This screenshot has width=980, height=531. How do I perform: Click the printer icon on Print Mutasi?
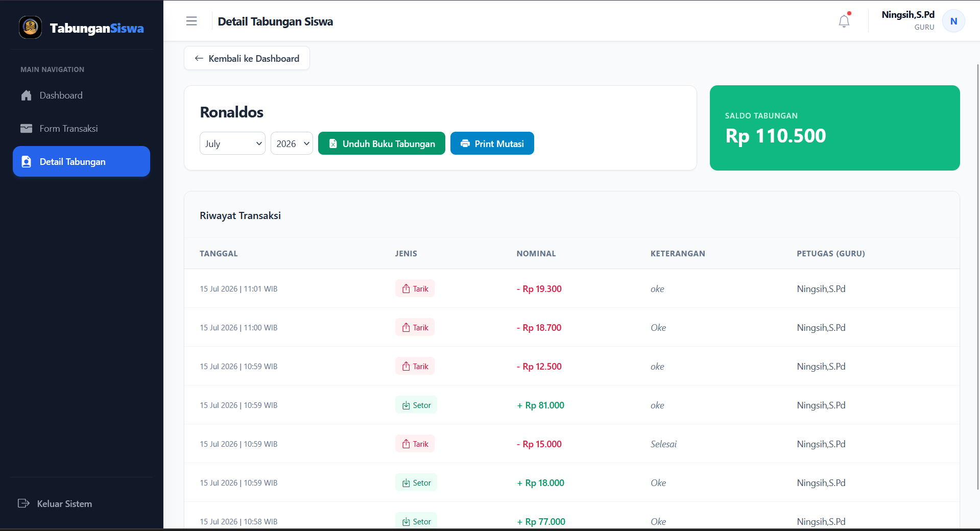click(465, 143)
